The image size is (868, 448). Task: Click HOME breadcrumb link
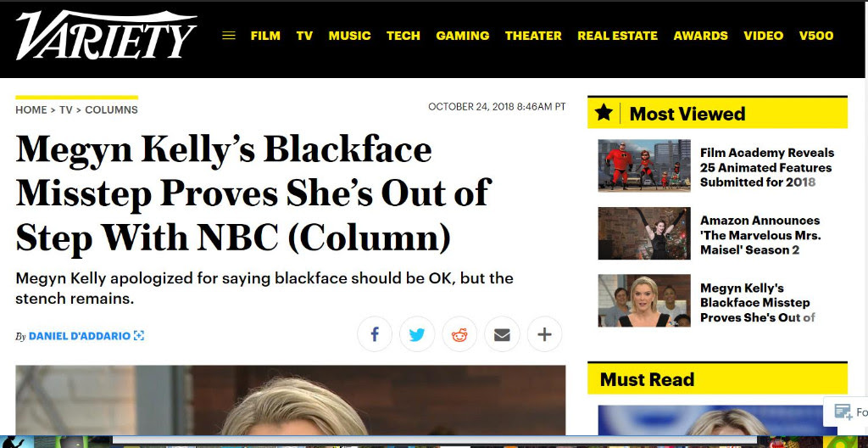pos(31,109)
